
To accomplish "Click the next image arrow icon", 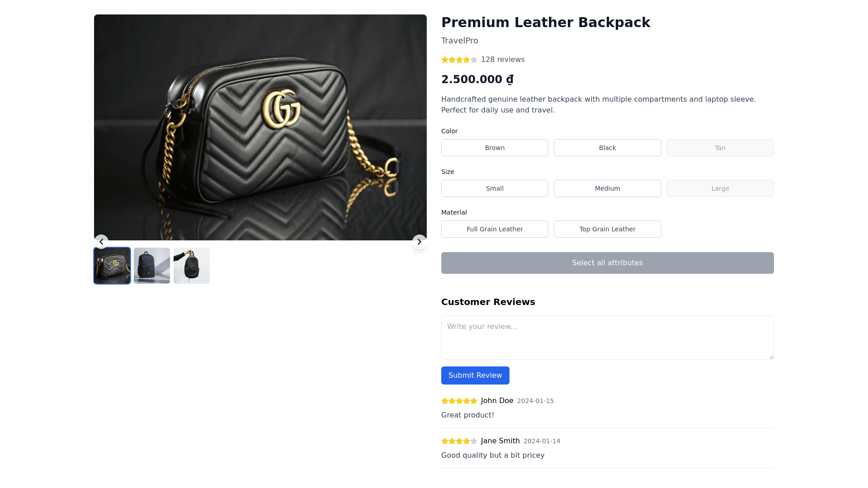I will coord(419,242).
